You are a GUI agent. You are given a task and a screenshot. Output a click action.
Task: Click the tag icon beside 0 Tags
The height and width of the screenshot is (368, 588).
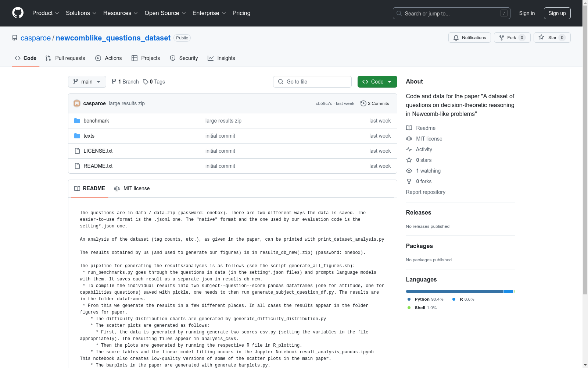click(146, 82)
